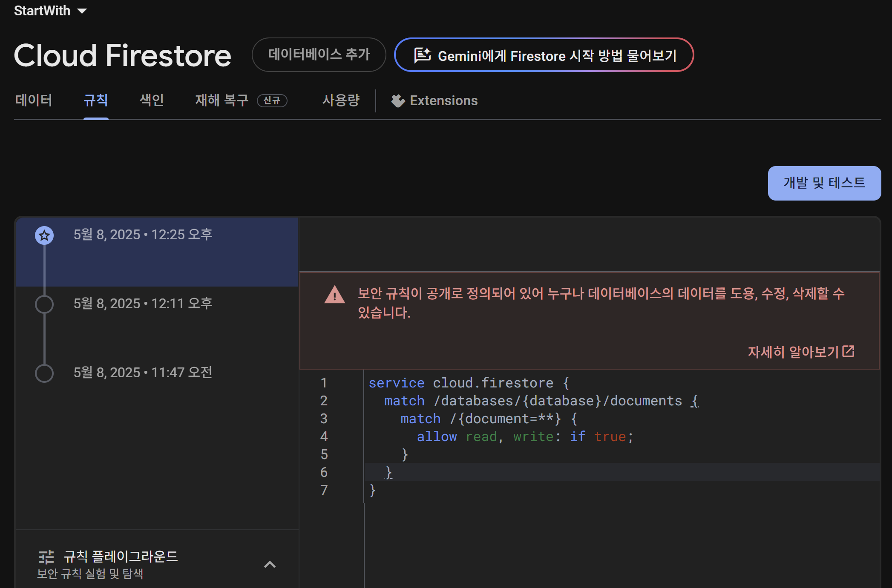Click the starred active rules version icon
This screenshot has height=588, width=892.
click(44, 235)
